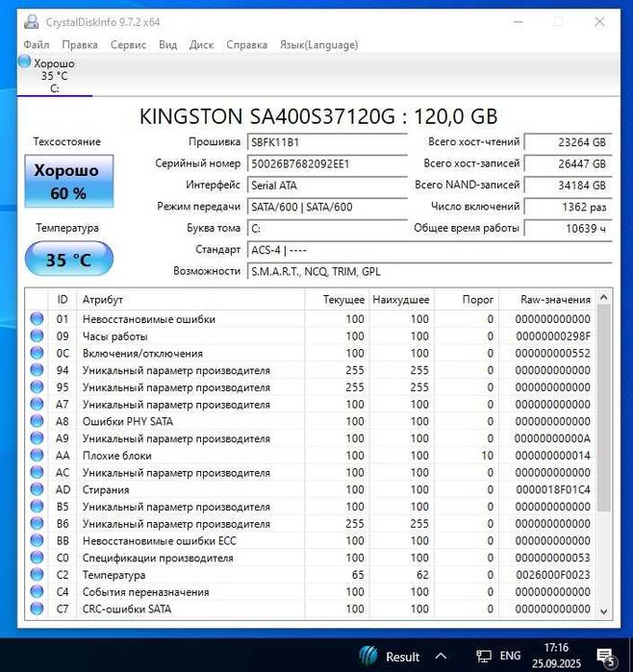The height and width of the screenshot is (672, 633).
Task: Click the ENG input language indicator
Action: (x=510, y=656)
